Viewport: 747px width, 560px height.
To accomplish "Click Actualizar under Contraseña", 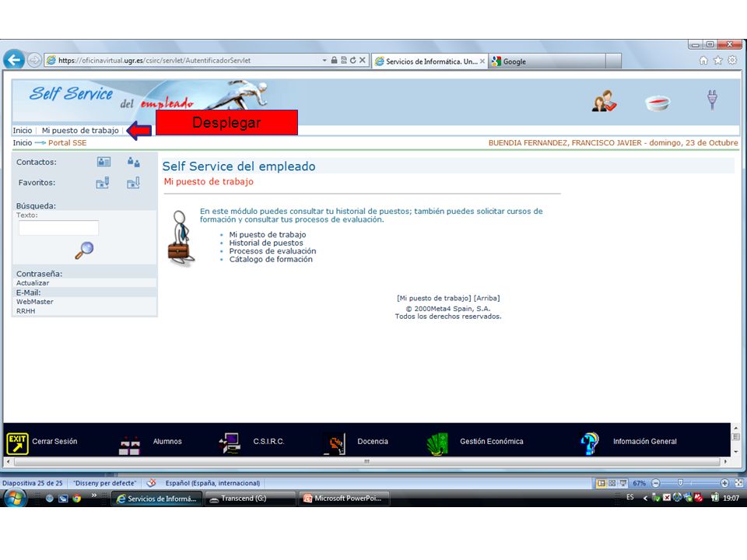I will (x=33, y=283).
